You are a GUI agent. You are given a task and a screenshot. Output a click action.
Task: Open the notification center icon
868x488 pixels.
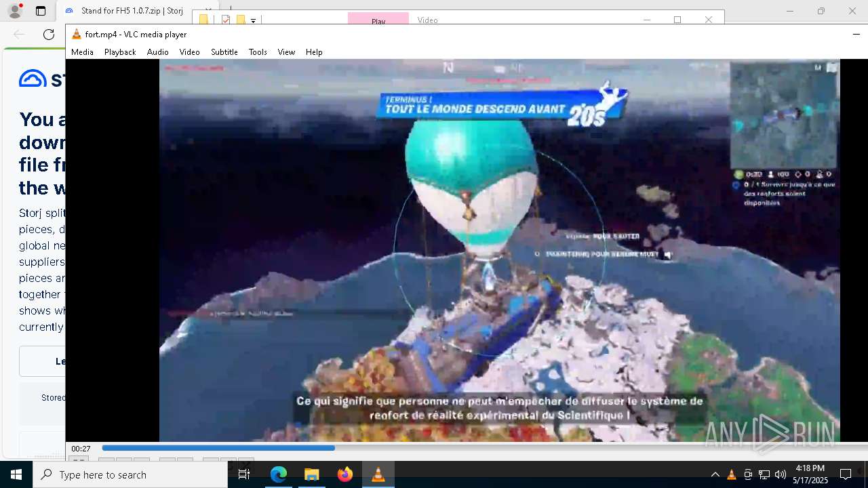coord(846,474)
